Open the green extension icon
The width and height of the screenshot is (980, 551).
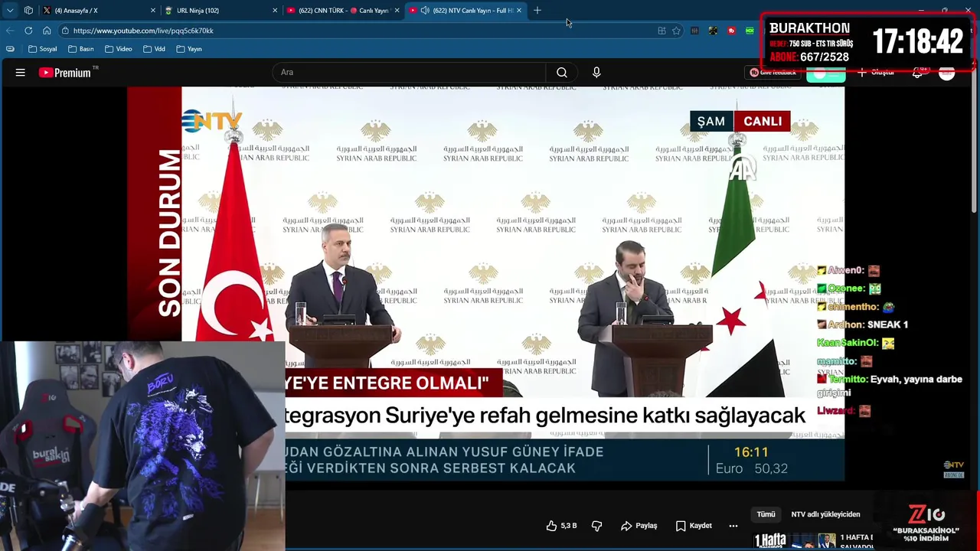pyautogui.click(x=750, y=31)
